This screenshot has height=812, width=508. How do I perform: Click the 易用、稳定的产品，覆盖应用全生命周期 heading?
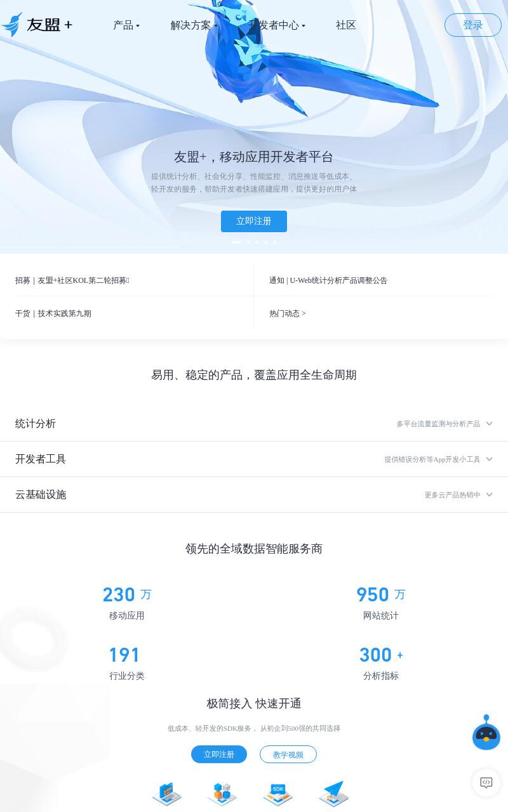pos(254,375)
